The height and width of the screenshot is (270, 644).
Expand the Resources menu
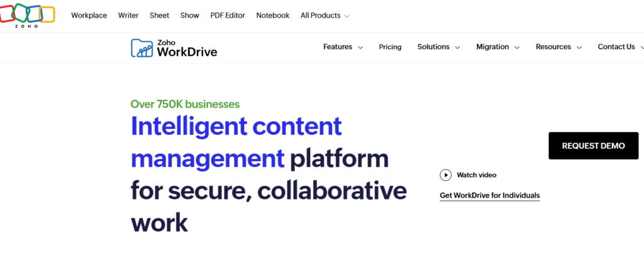(x=558, y=47)
